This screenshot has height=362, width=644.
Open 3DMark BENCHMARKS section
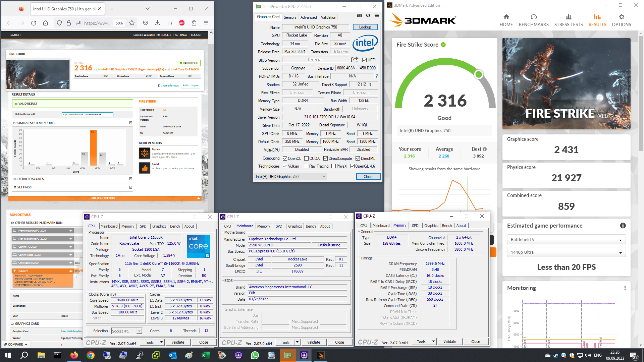[534, 20]
